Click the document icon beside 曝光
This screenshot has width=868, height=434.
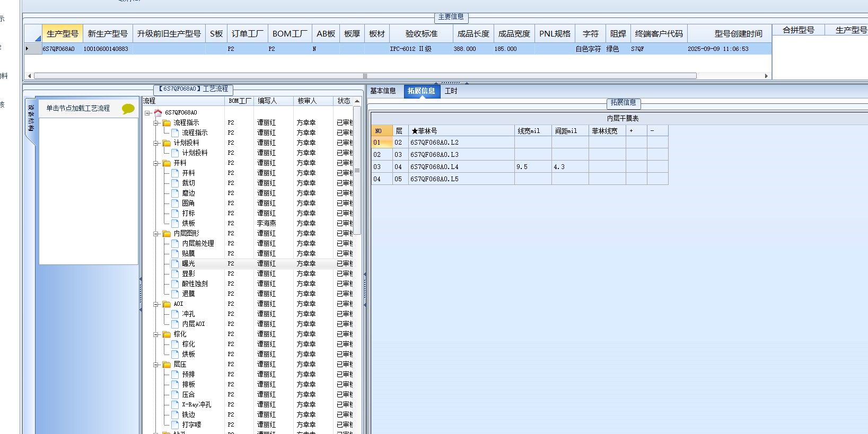coord(175,263)
